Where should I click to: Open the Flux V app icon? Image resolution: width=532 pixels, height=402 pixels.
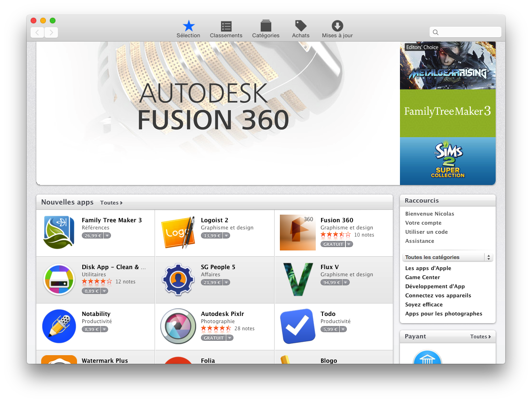point(298,280)
